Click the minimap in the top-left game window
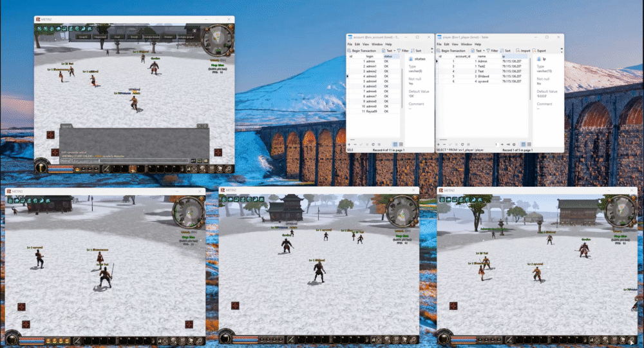The width and height of the screenshot is (644, 348). tap(218, 41)
